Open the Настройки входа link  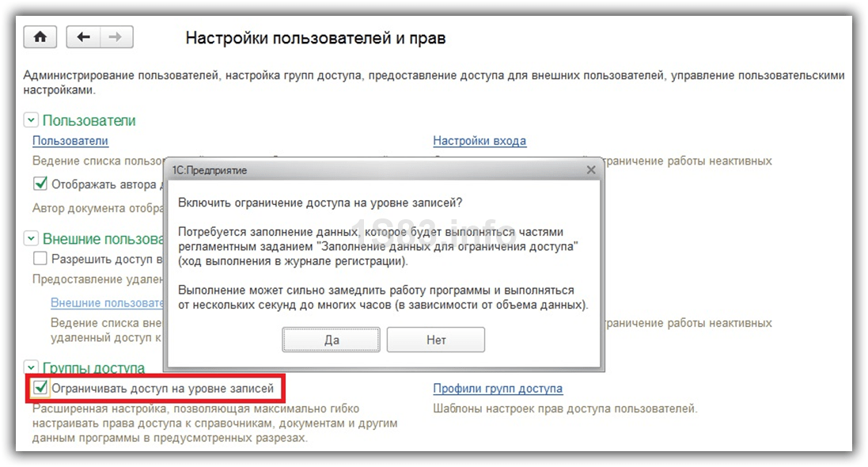click(479, 141)
